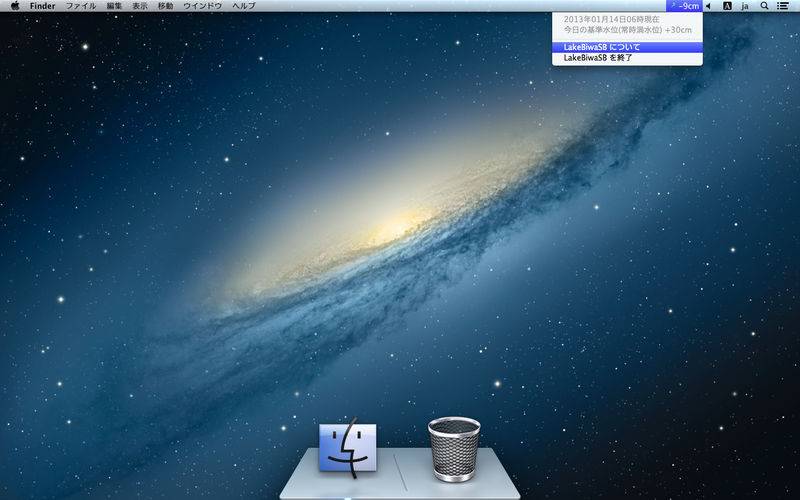Click the input source A icon
This screenshot has height=500, width=800.
pos(728,6)
